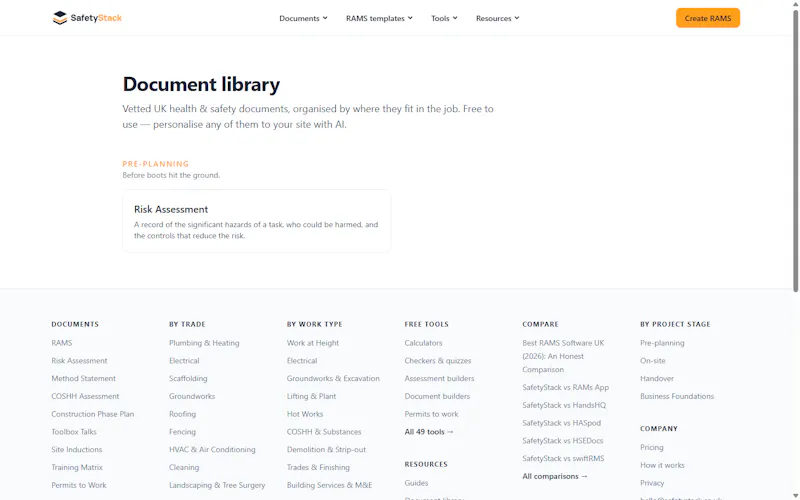Expand the RAMS templates menu
The height and width of the screenshot is (500, 800).
[x=379, y=18]
